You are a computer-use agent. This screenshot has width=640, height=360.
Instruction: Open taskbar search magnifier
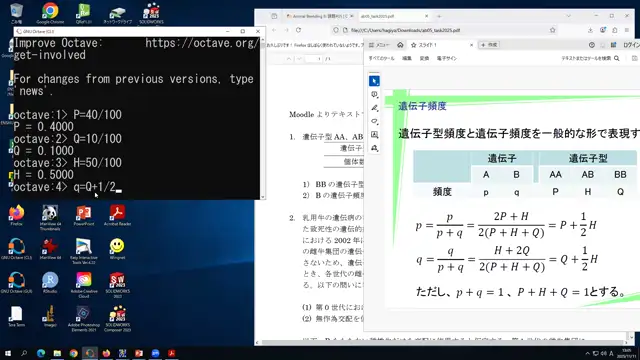pyautogui.click(x=24, y=353)
